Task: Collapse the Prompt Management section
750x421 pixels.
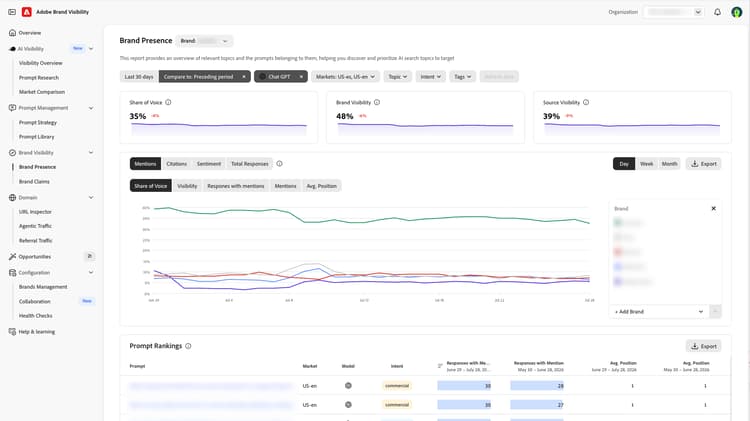Action: point(91,108)
